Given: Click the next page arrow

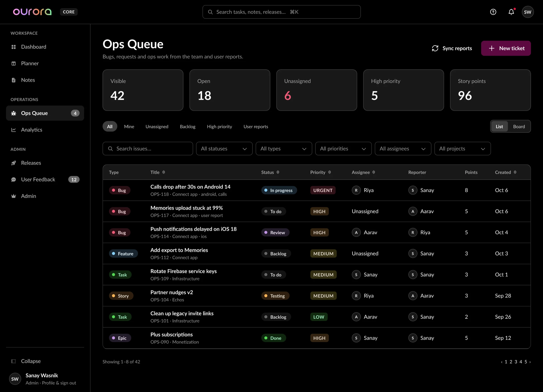Looking at the screenshot, I should pyautogui.click(x=530, y=362).
